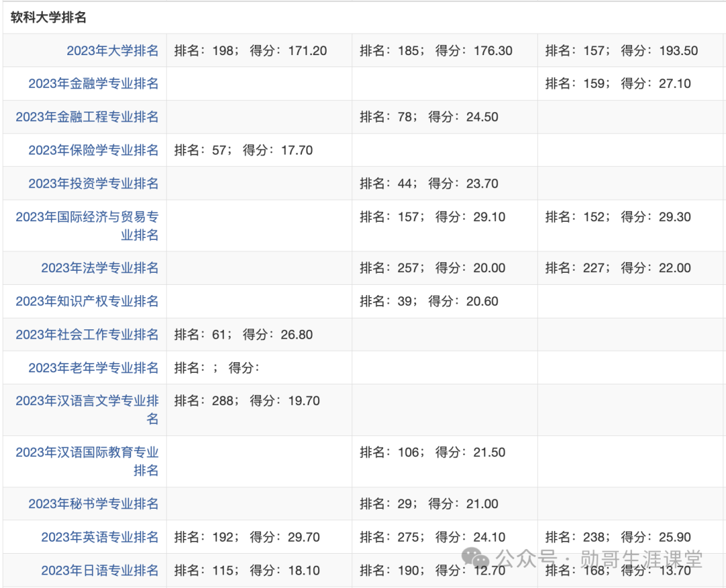Open the 2023年保险学专业排名 link
The width and height of the screenshot is (726, 588).
click(x=93, y=151)
